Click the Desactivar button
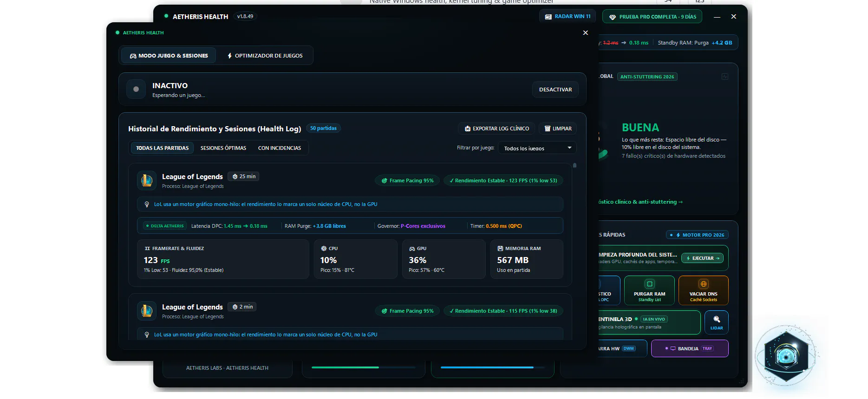Viewport: 868px width, 399px height. tap(555, 90)
